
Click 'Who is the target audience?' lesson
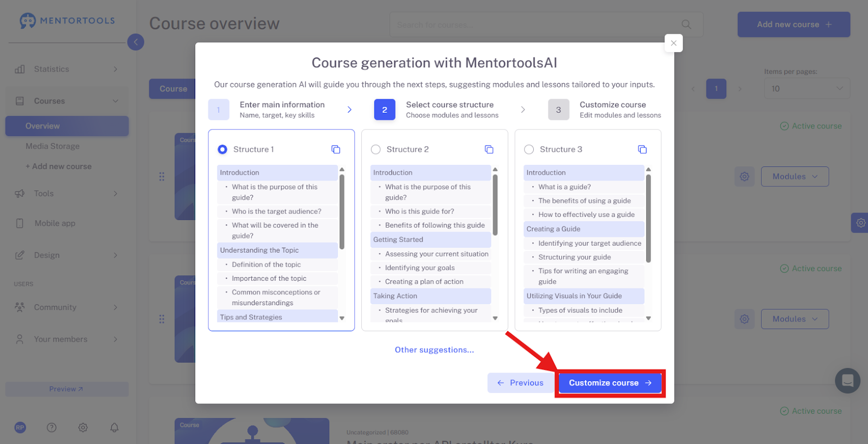coord(277,211)
